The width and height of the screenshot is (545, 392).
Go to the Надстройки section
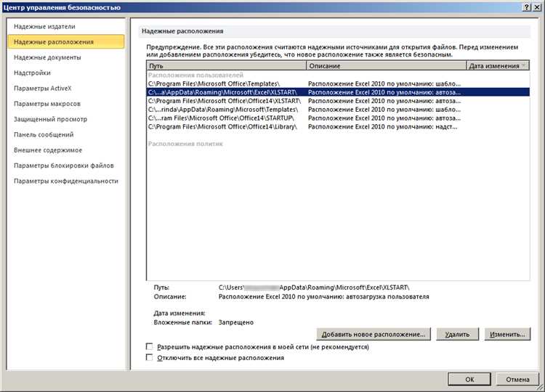[x=65, y=73]
